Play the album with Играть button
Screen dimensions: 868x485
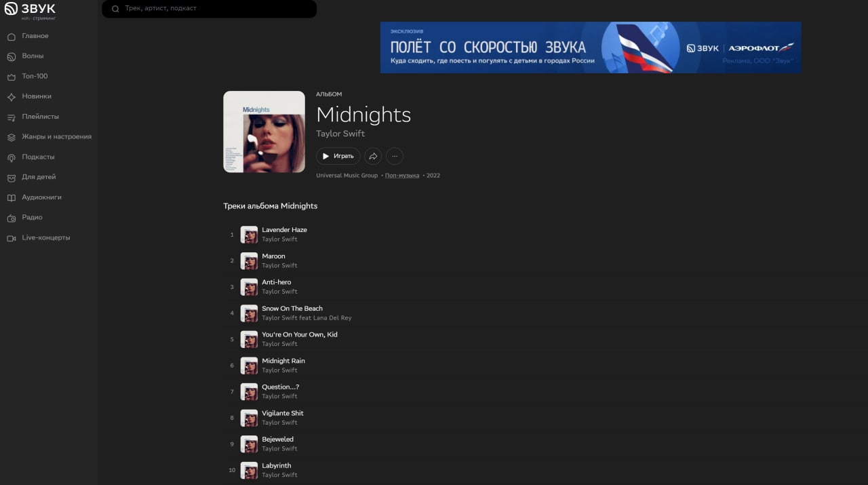point(338,156)
